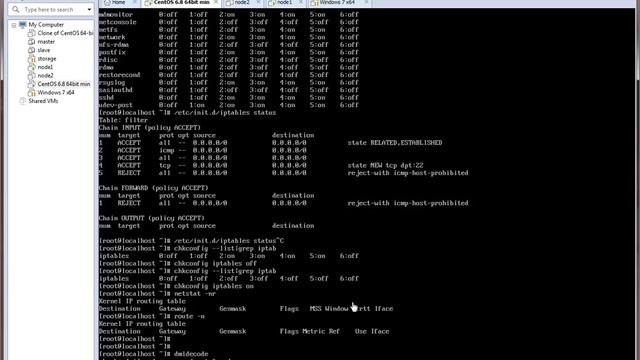Click the VM icon on the 'CentOS 6.8 64bit min' tab

click(x=148, y=3)
